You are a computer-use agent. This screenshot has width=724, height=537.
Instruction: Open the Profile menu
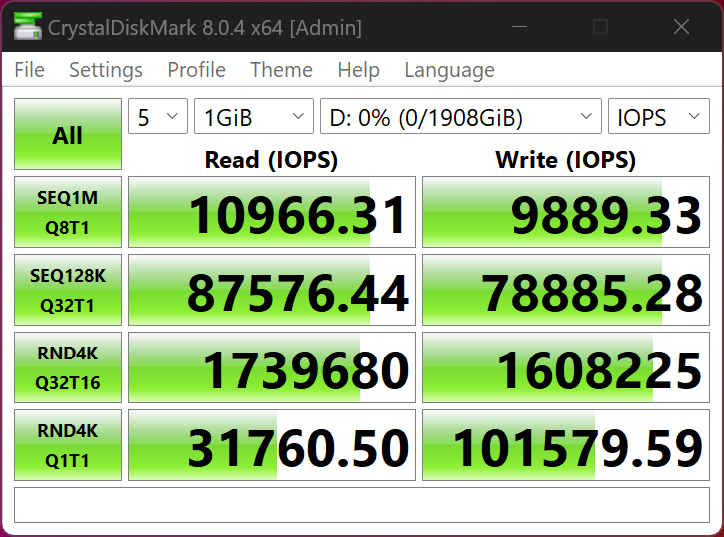click(x=196, y=70)
